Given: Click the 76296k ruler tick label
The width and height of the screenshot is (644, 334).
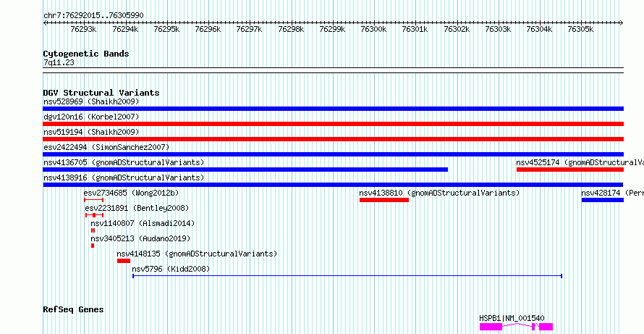Looking at the screenshot, I should coord(208,29).
